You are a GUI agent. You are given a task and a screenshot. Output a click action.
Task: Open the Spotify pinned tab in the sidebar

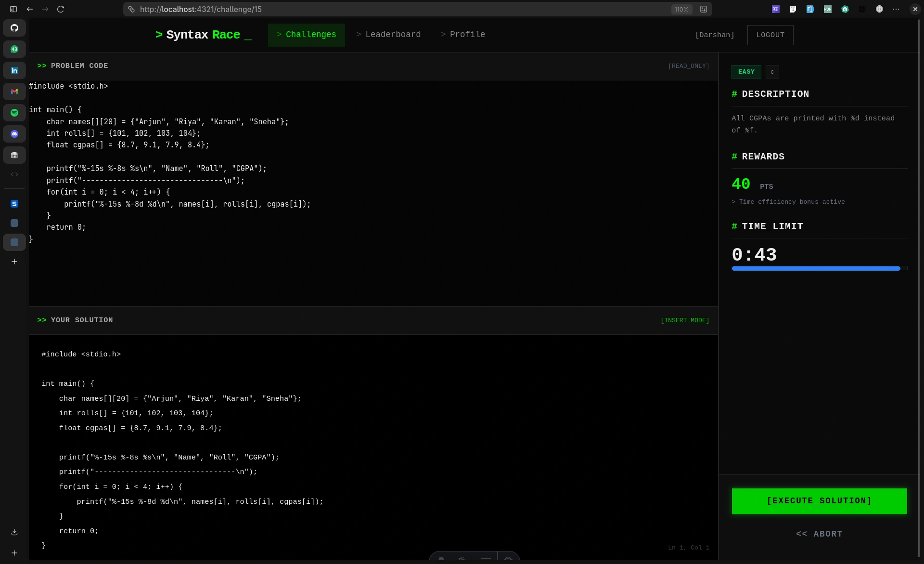point(14,113)
